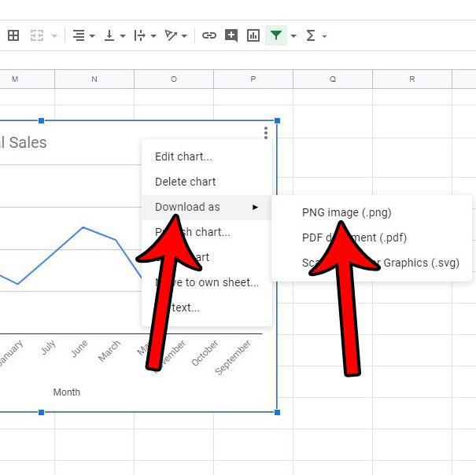Click the Insert comment icon
Image resolution: width=476 pixels, height=475 pixels.
point(231,35)
